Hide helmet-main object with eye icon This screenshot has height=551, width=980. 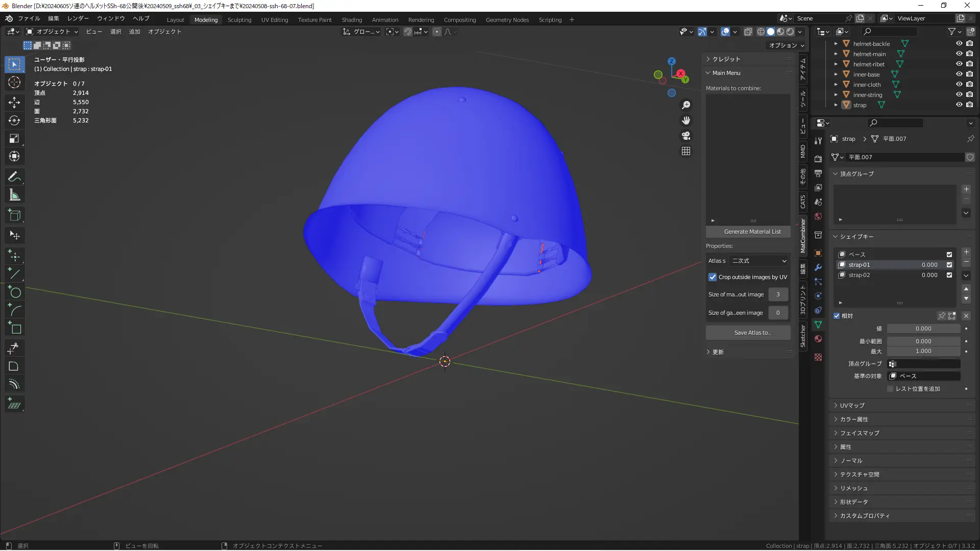pyautogui.click(x=959, y=54)
